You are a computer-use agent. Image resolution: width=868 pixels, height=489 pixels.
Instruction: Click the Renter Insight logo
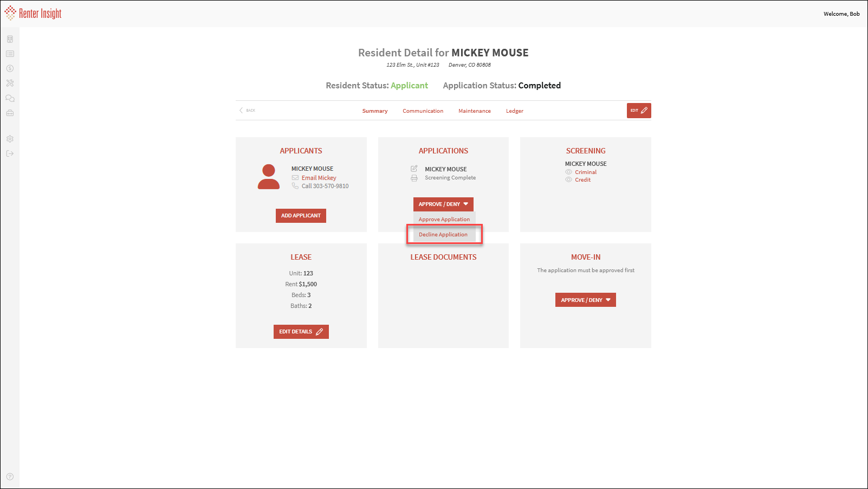pyautogui.click(x=33, y=13)
